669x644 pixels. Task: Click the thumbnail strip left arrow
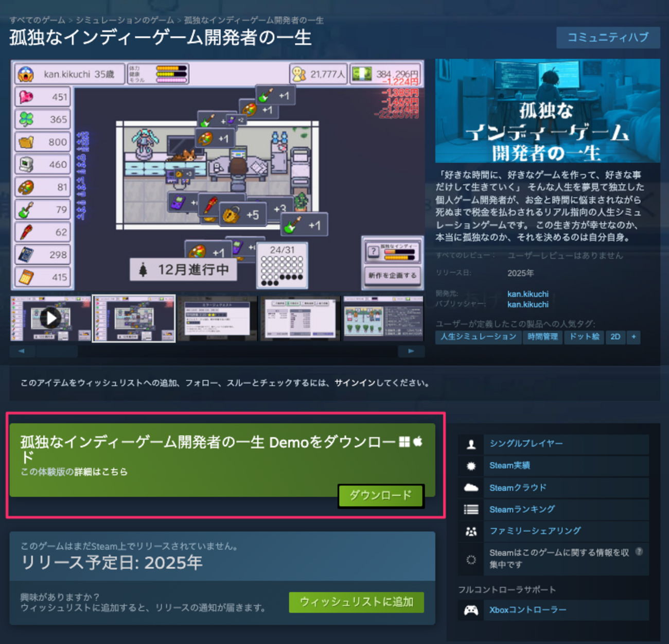22,351
